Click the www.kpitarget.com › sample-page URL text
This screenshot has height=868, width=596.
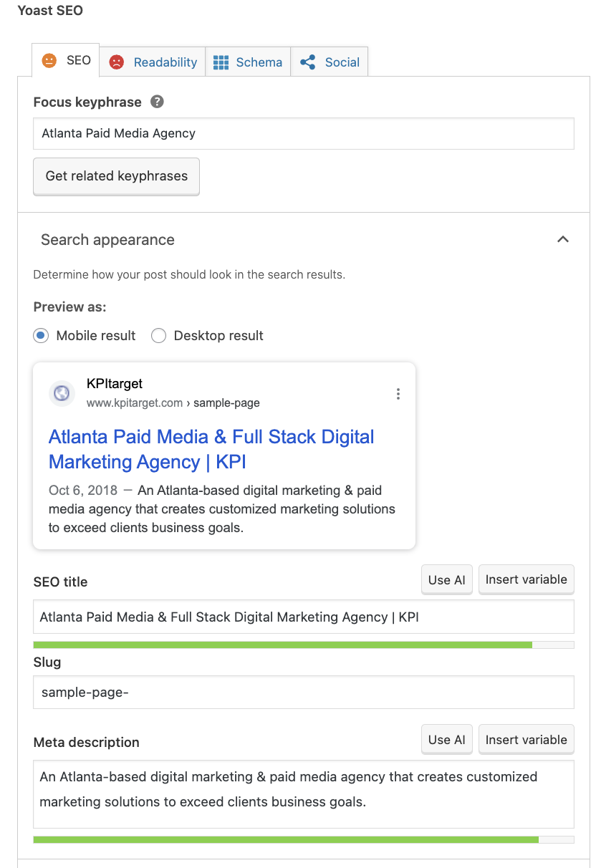tap(173, 403)
